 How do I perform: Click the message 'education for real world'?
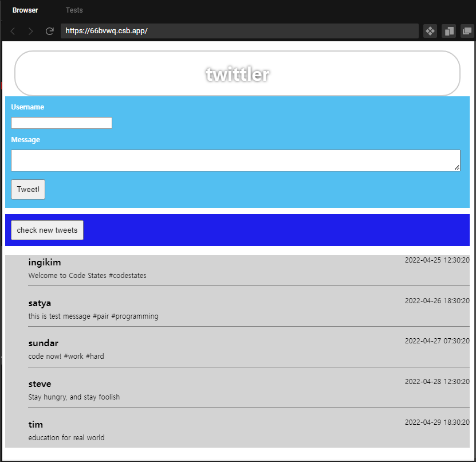(x=66, y=438)
